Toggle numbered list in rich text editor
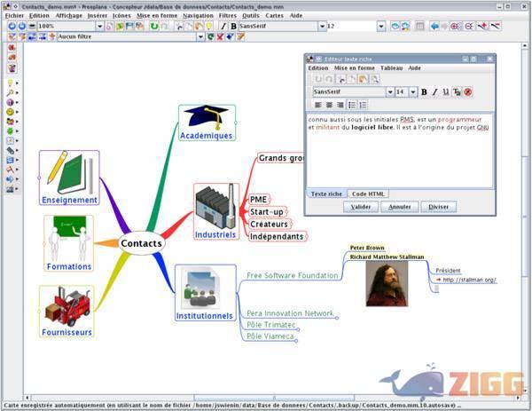The image size is (532, 411). pos(364,105)
